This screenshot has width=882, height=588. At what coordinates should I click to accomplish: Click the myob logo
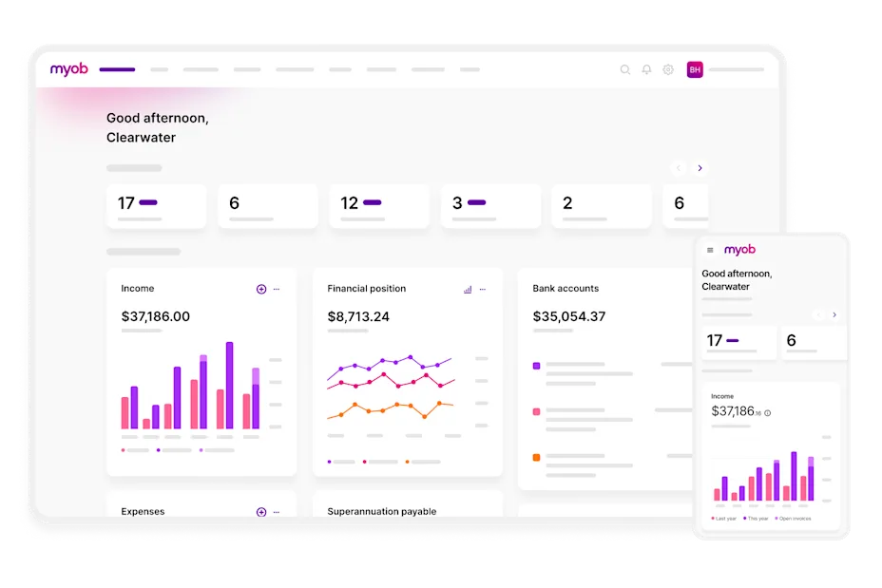coord(68,69)
